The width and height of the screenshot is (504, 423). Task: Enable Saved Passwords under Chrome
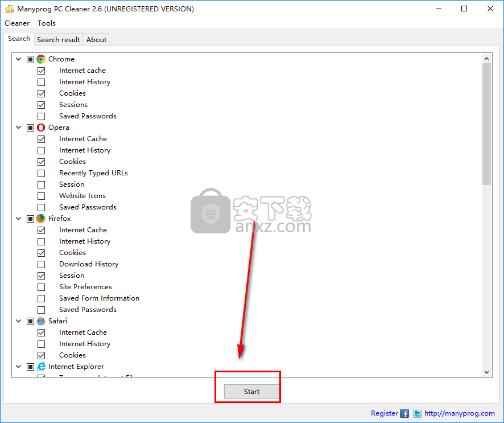click(x=41, y=116)
